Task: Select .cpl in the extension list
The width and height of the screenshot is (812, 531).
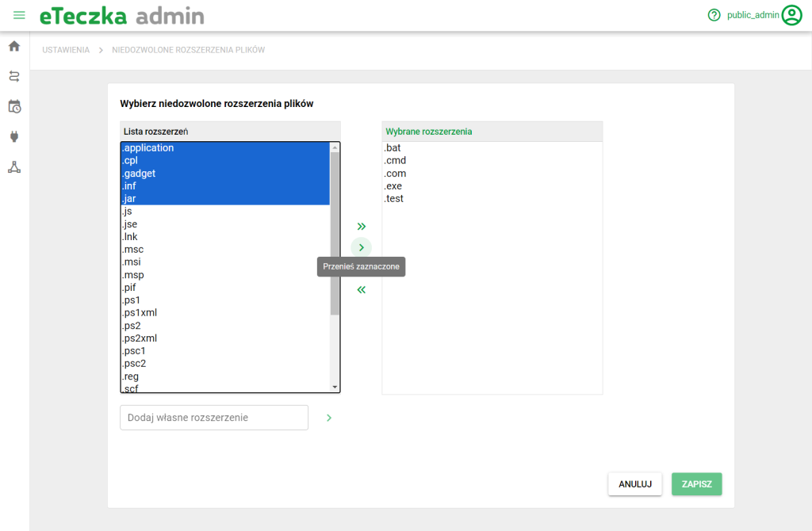Action: tap(225, 160)
